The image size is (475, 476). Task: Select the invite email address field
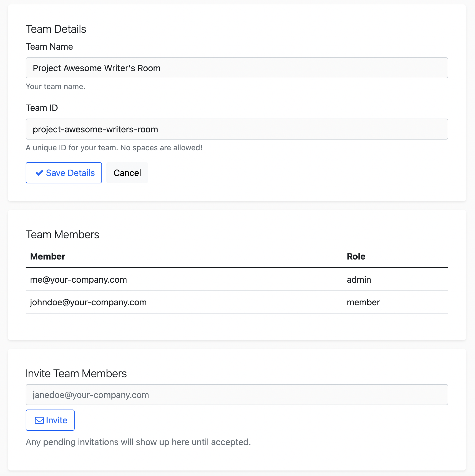pos(237,395)
